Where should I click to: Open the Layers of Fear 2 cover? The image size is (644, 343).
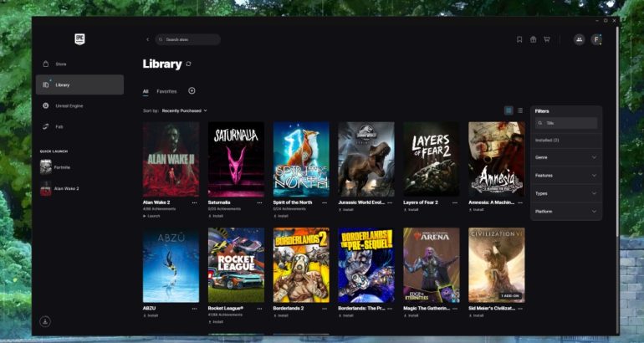click(x=432, y=160)
